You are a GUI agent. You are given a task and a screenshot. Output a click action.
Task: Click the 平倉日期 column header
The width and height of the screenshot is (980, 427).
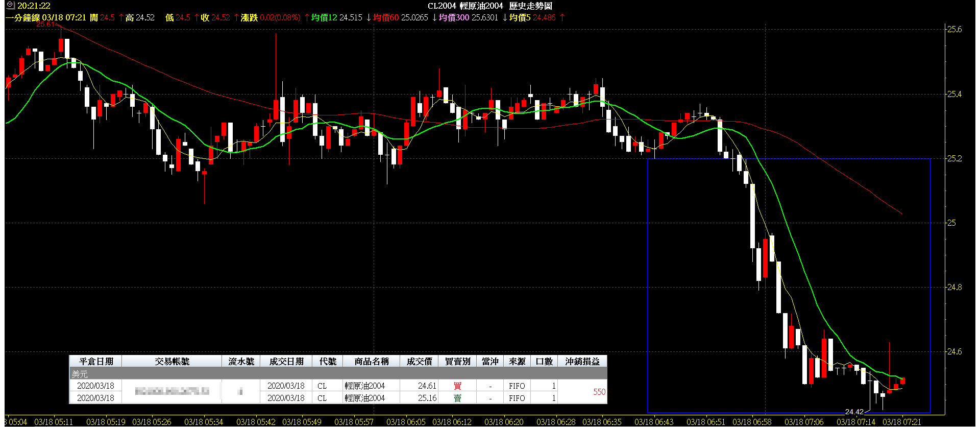click(x=96, y=361)
